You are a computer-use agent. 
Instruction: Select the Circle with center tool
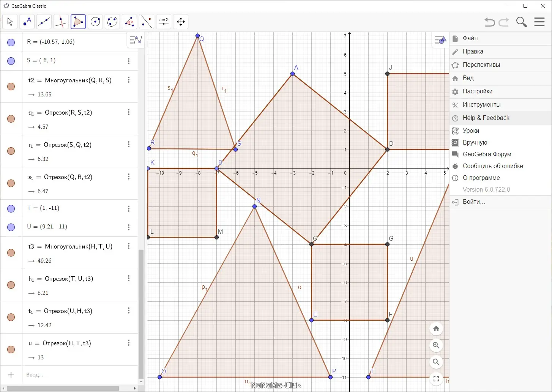tap(95, 22)
